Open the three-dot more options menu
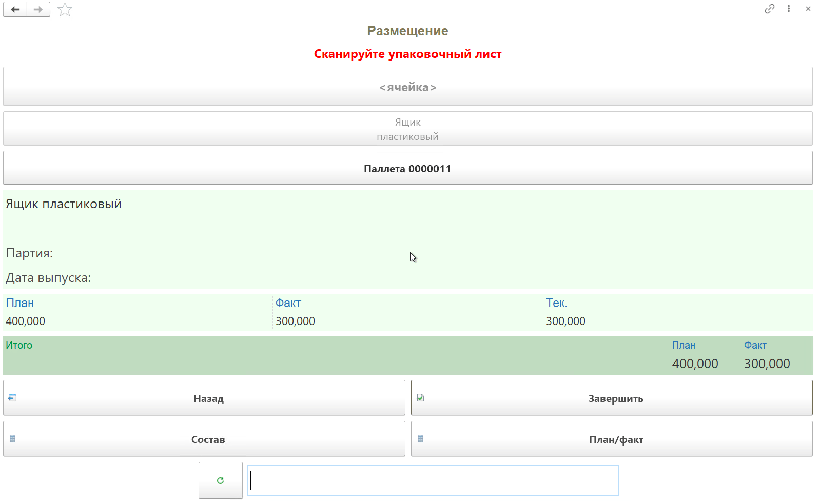This screenshot has height=504, width=820. click(789, 9)
